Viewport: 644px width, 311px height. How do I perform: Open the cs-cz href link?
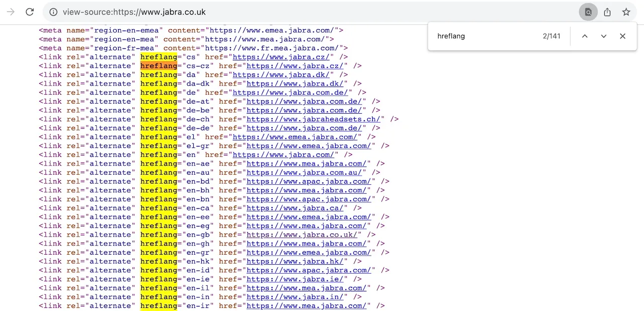(295, 66)
